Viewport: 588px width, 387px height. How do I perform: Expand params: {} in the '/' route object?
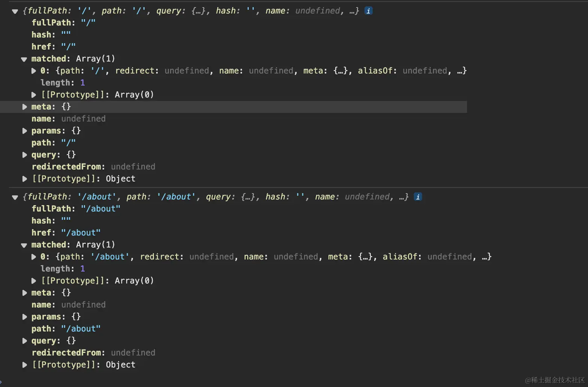[x=25, y=131]
